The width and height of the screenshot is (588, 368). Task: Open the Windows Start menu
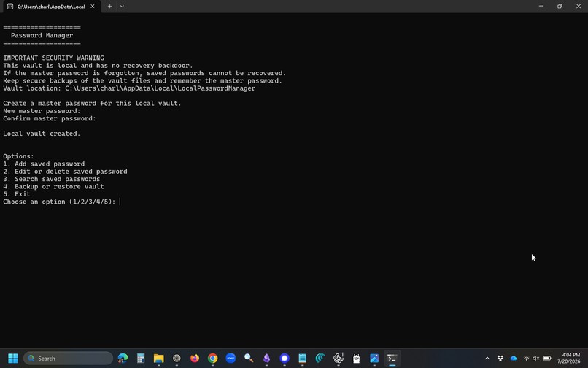[12, 359]
